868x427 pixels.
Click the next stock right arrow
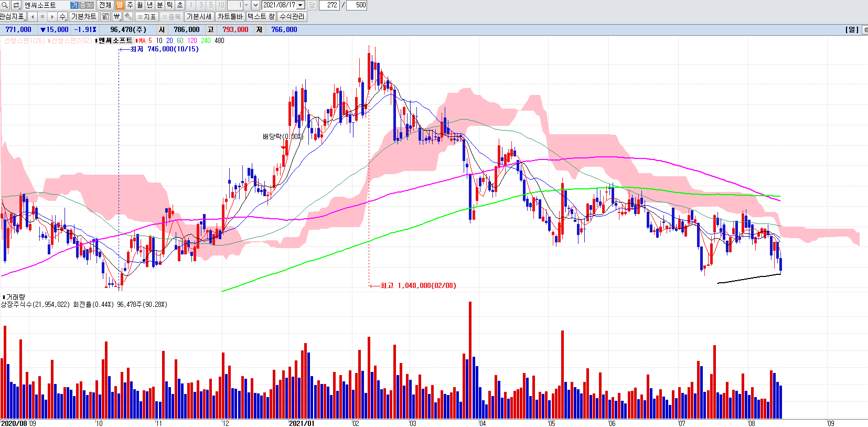[52, 17]
